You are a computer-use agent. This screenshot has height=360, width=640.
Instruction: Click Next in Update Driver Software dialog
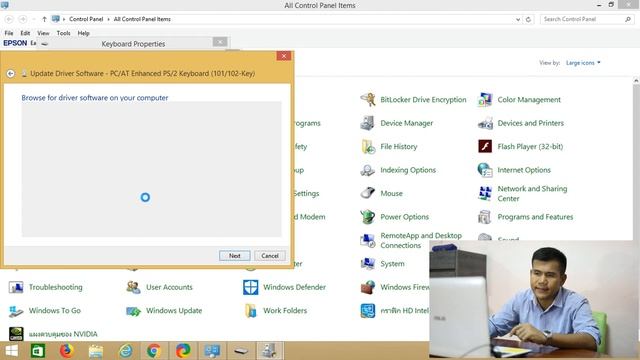tap(235, 256)
